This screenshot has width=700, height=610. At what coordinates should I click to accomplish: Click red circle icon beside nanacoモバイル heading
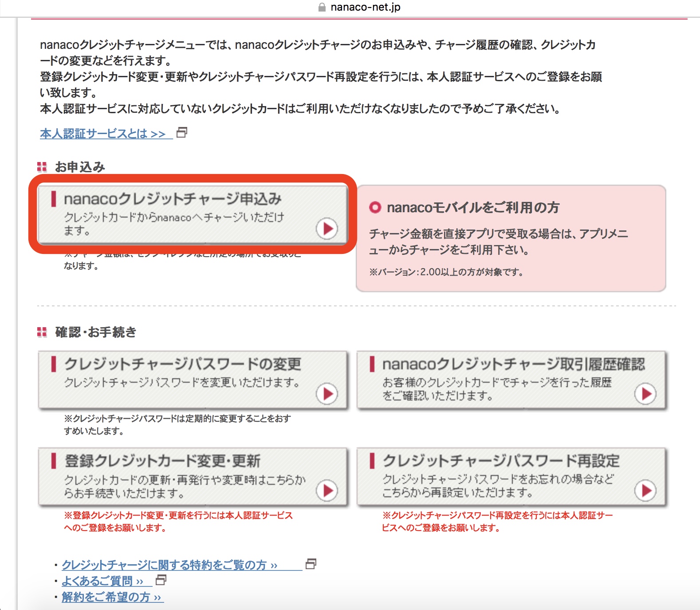pos(375,207)
